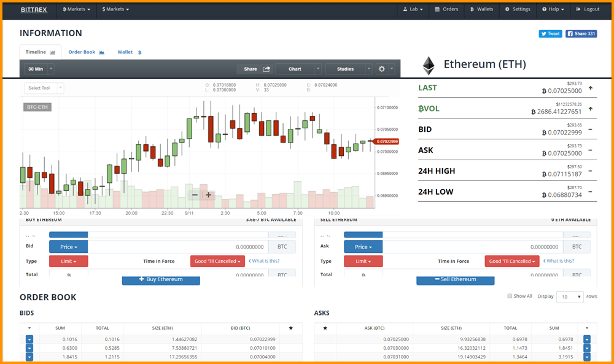Viewport: 614px width, 364px height.
Task: Enable the Show All checkbox above order book
Action: (x=510, y=295)
